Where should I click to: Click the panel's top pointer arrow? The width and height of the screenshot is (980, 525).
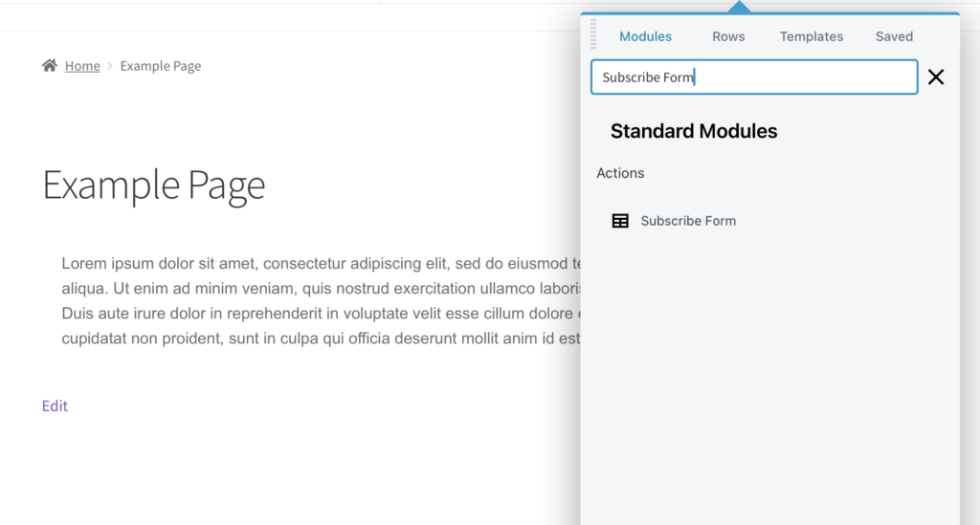739,8
